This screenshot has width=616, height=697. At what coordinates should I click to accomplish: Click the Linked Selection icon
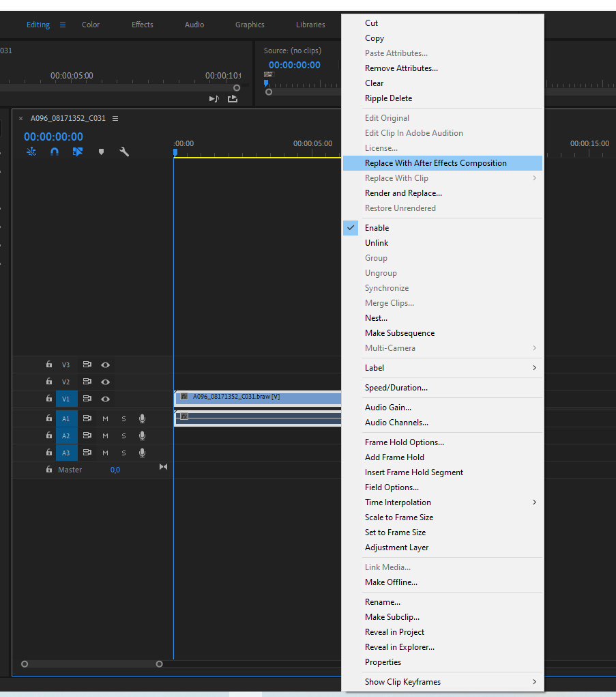(78, 152)
